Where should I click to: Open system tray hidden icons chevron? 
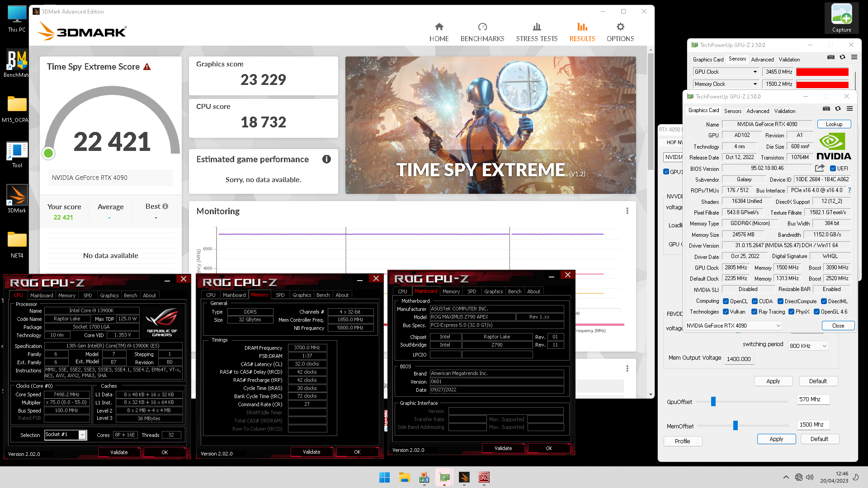pyautogui.click(x=786, y=477)
